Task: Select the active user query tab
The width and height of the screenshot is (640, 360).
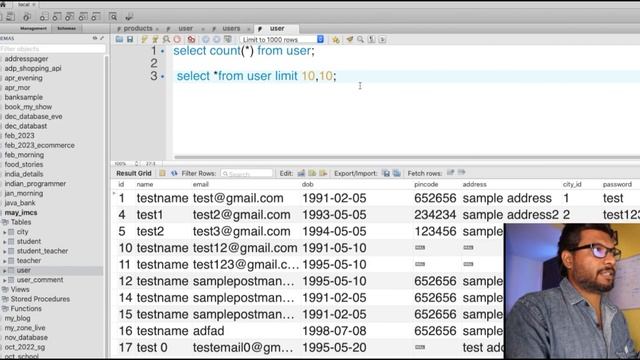Action: [x=277, y=29]
